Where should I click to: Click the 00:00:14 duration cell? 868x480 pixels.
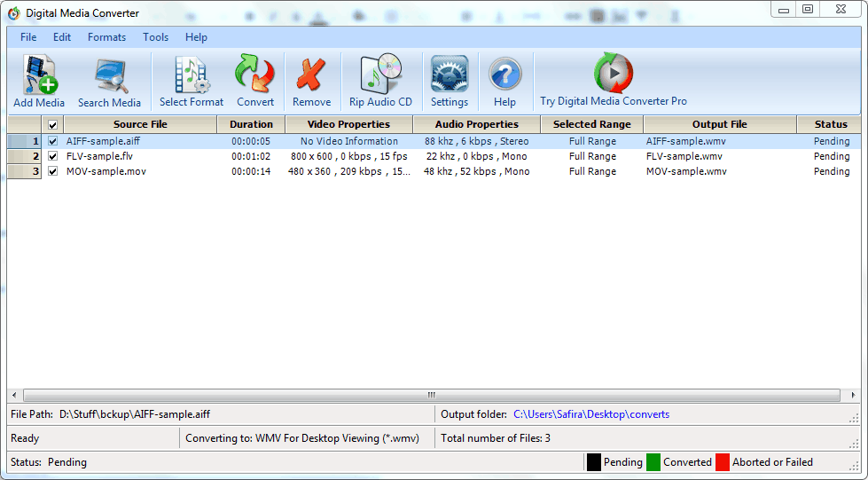pyautogui.click(x=251, y=171)
